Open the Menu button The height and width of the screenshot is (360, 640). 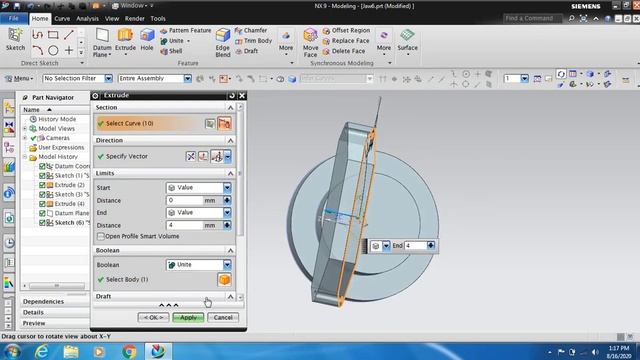coord(19,78)
